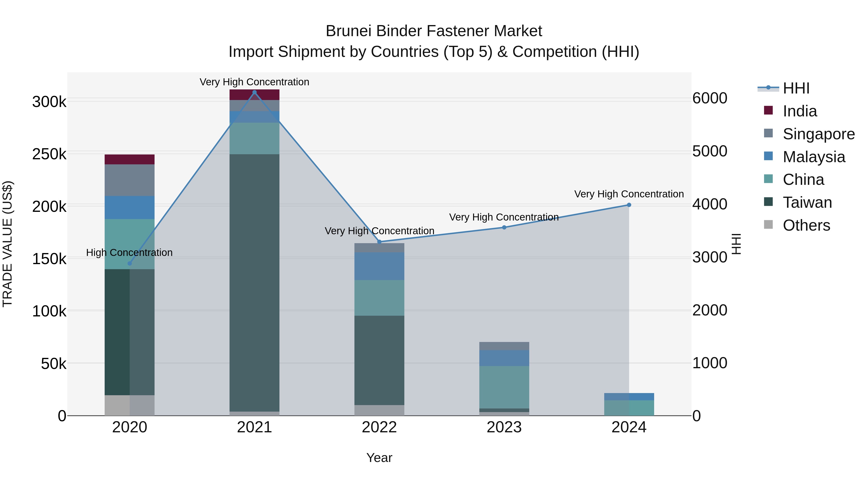This screenshot has height=488, width=868.
Task: Click the x-axis label 2022
Action: pos(380,427)
